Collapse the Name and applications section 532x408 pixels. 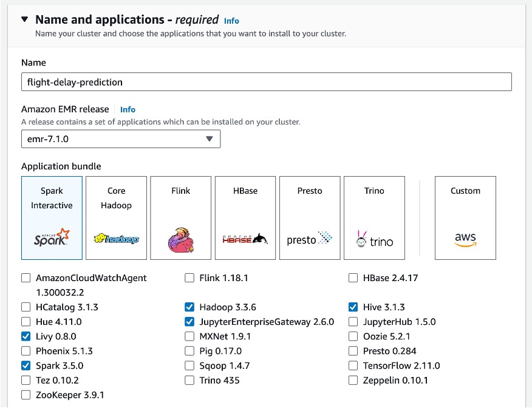click(24, 19)
